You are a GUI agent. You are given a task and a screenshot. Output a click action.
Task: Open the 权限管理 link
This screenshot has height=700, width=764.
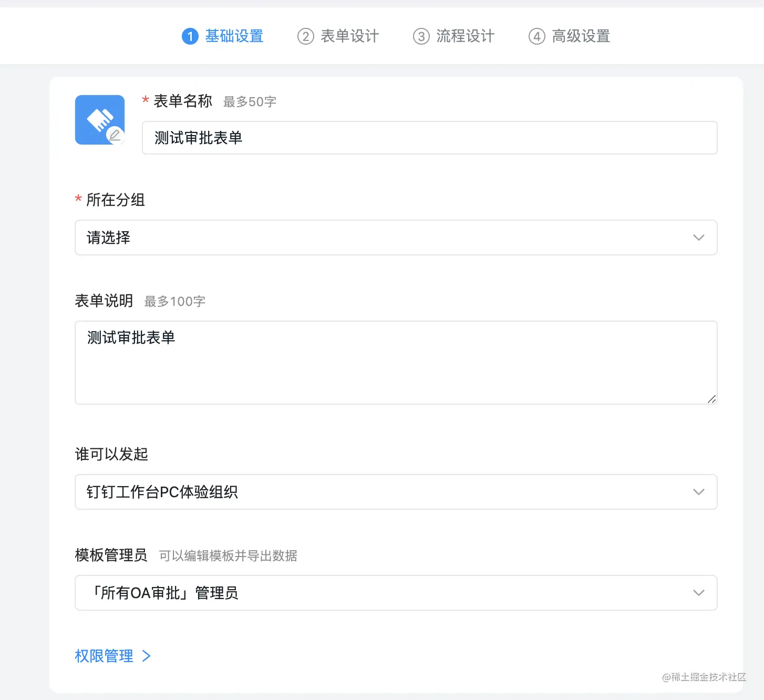coord(104,656)
